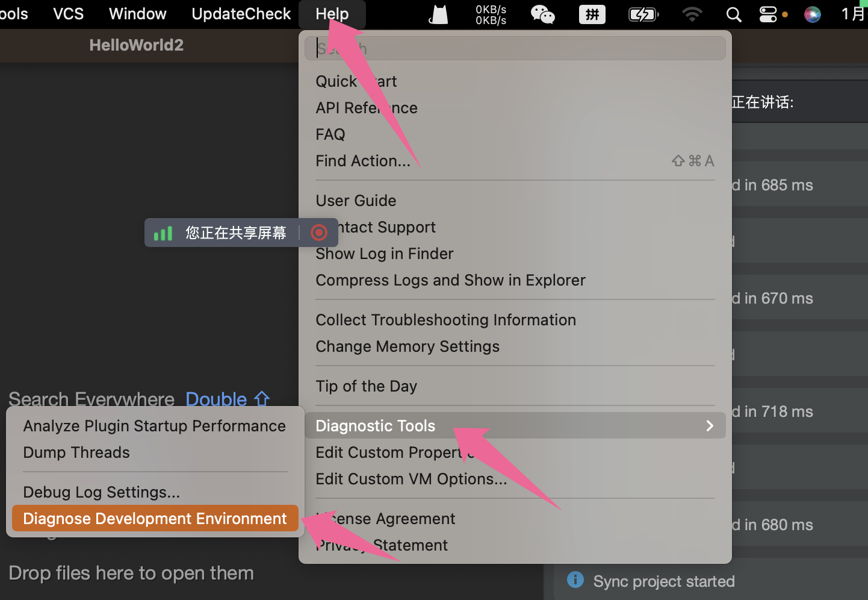Click the green signal bars icon
The height and width of the screenshot is (600, 868).
(x=163, y=233)
